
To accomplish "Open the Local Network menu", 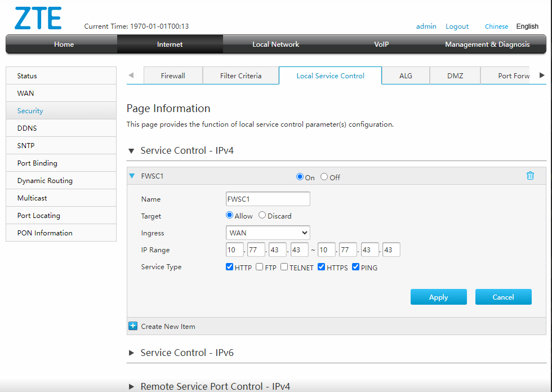I will 275,44.
